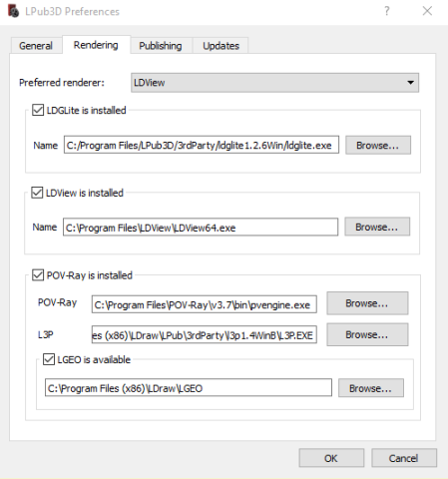Click the LDView64.exe path input field
Viewport: 448px width, 479px height.
(201, 228)
